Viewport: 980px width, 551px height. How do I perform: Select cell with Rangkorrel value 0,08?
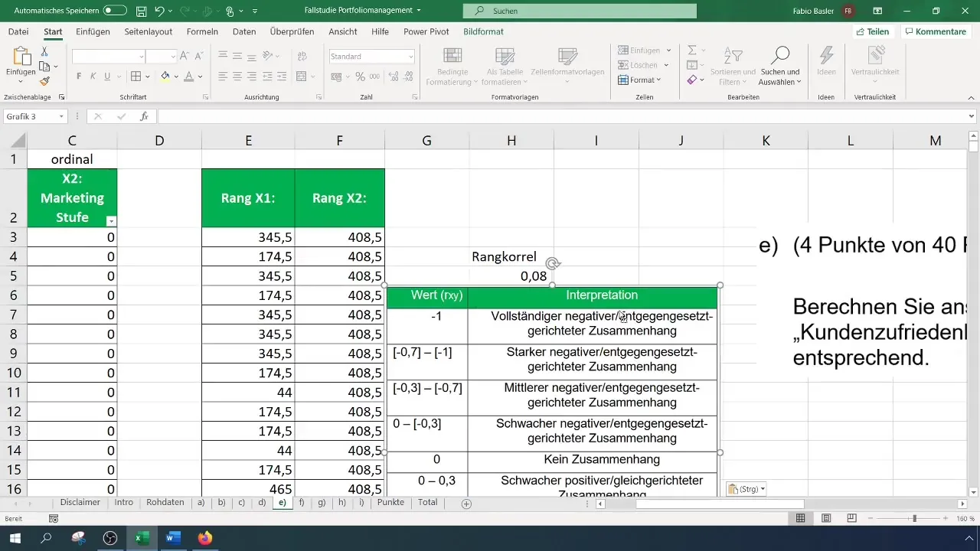tap(511, 276)
